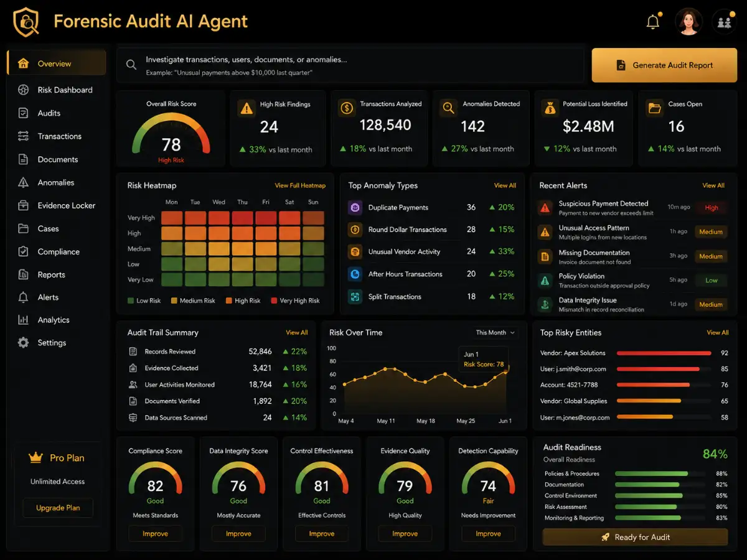Click the Settings gear icon
747x560 pixels.
click(23, 343)
